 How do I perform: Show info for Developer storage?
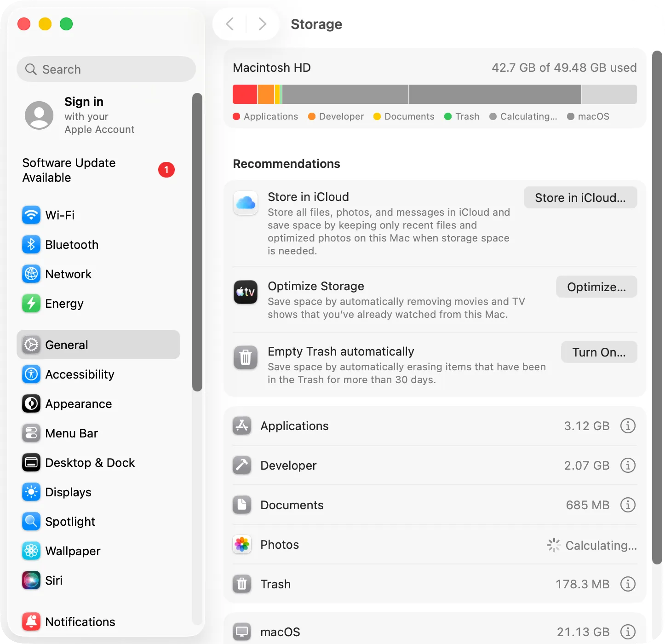coord(628,465)
